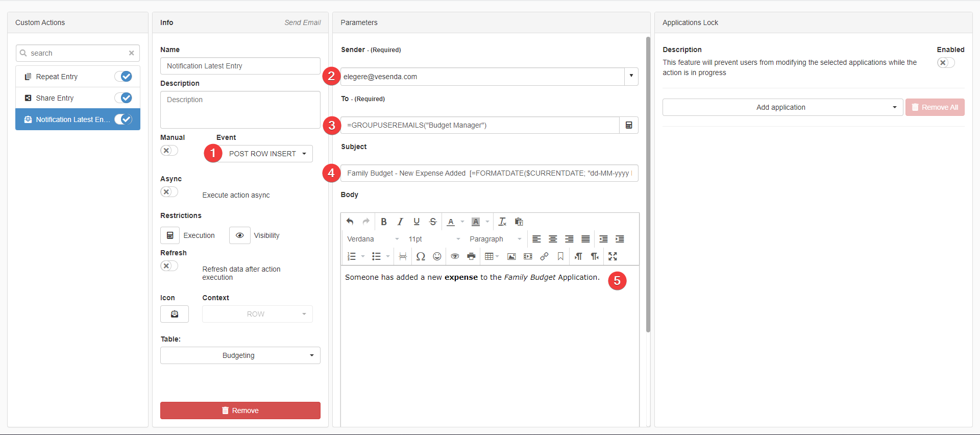The height and width of the screenshot is (435, 980).
Task: Disable the Repeat Entry action toggle
Action: [x=124, y=77]
